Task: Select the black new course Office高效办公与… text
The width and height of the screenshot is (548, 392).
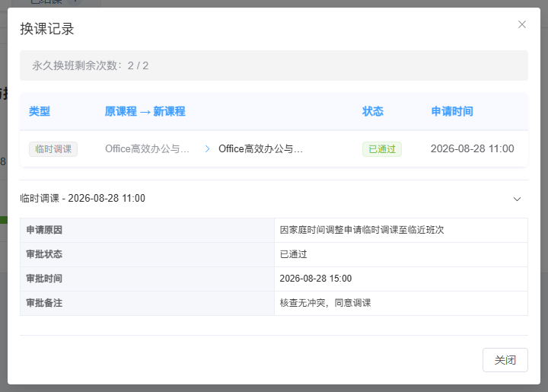Action: click(261, 149)
